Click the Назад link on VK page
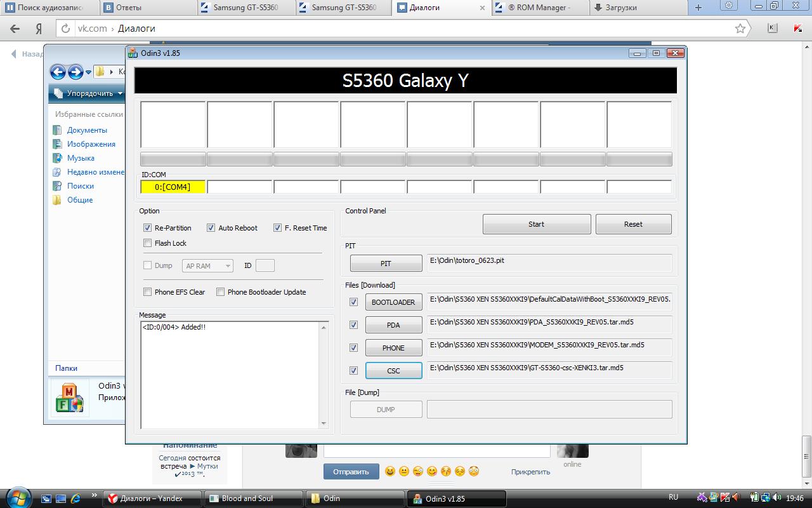812x508 pixels. 27,54
